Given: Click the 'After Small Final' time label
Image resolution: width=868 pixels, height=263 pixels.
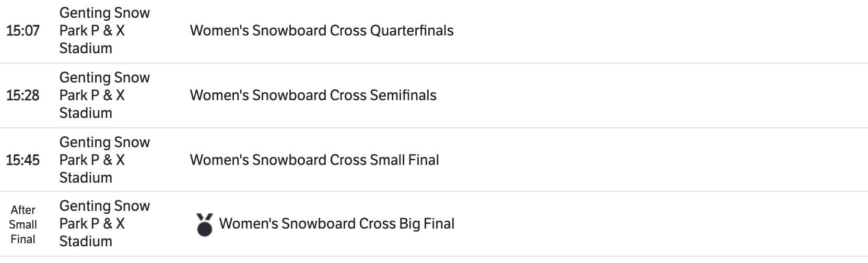Looking at the screenshot, I should pyautogui.click(x=23, y=224).
